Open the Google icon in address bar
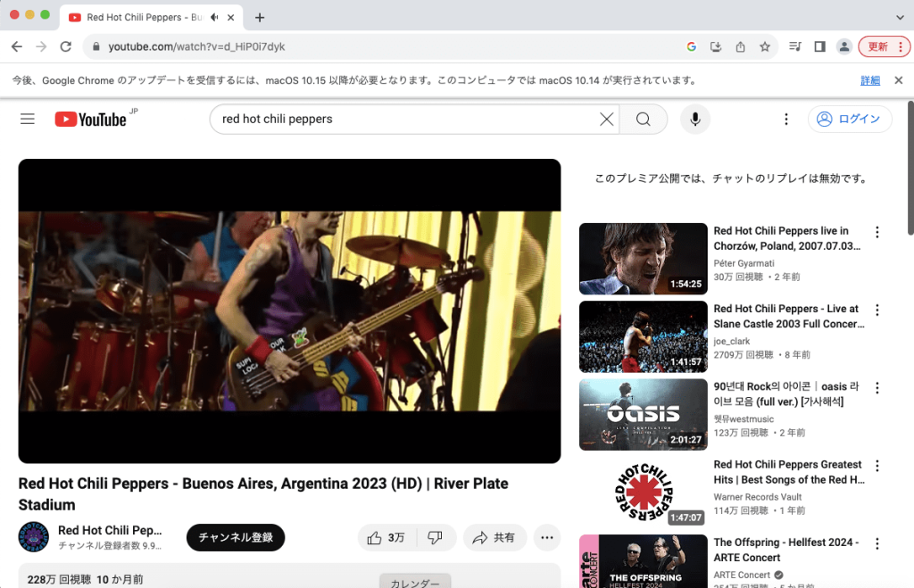The width and height of the screenshot is (914, 588). pos(692,46)
